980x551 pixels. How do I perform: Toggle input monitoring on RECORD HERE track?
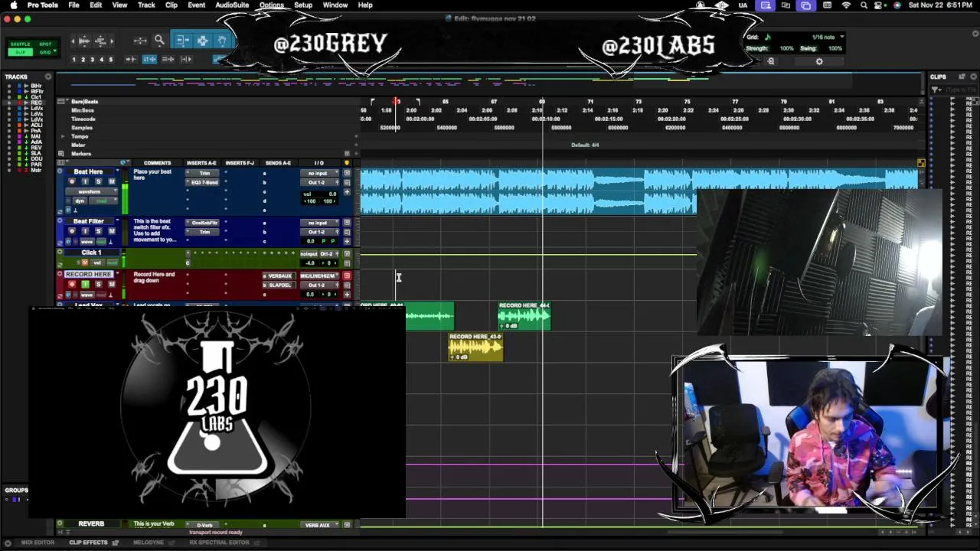pos(85,285)
